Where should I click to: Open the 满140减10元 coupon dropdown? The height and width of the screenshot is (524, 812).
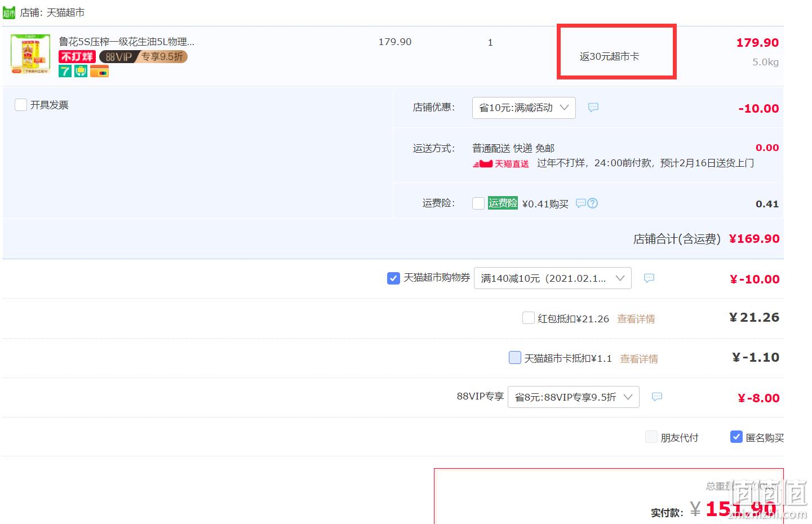[x=553, y=278]
